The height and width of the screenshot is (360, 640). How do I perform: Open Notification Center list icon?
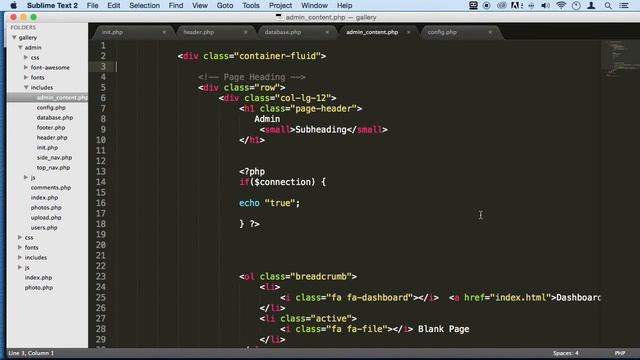point(624,6)
